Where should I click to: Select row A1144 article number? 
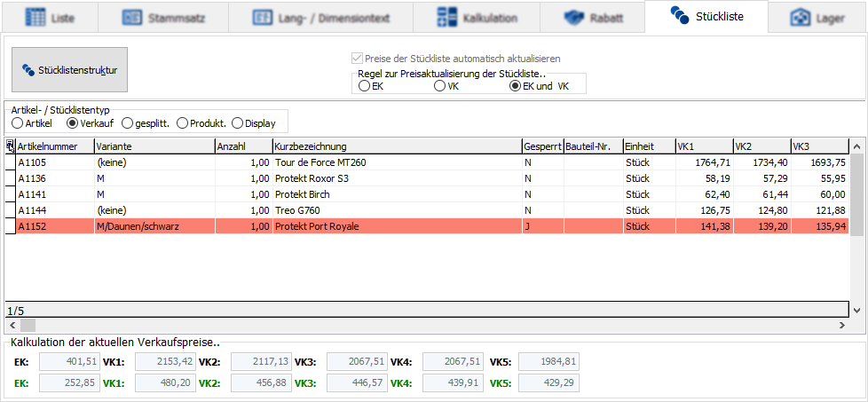coord(55,210)
